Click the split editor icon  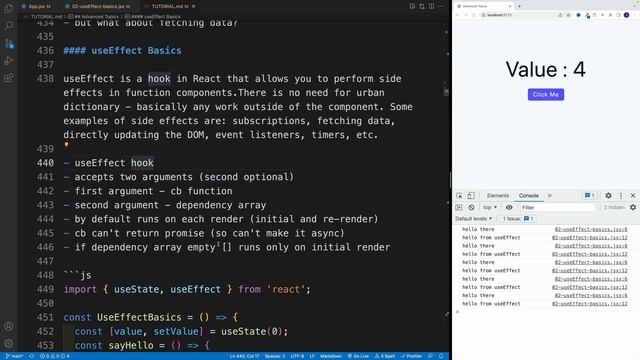(431, 6)
